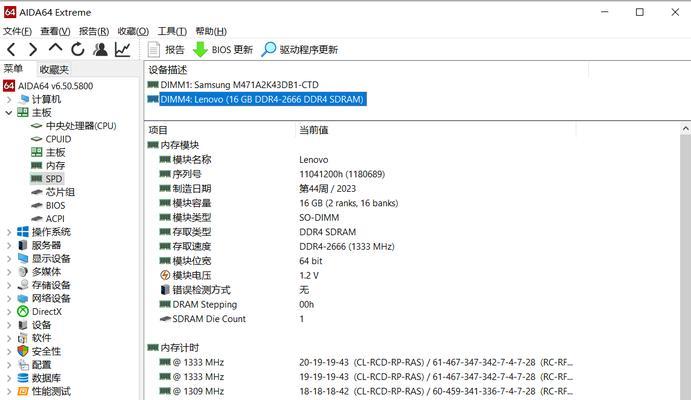The image size is (691, 400).
Task: Expand the DirectX node
Action: tap(9, 311)
